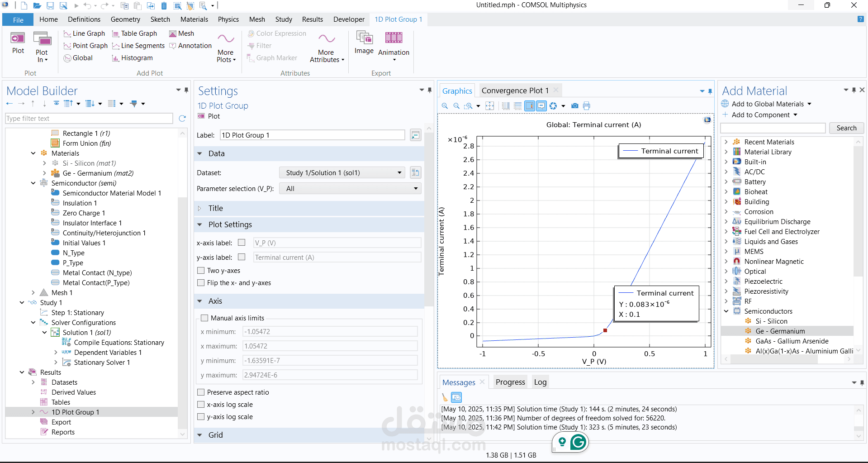Click Add to Component button

pyautogui.click(x=760, y=115)
